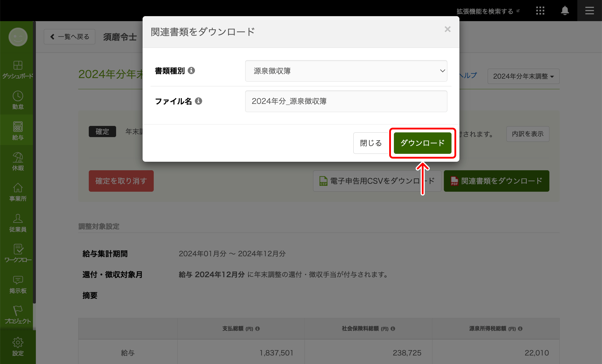Open the apps grid icon in top bar
Image resolution: width=602 pixels, height=364 pixels.
(x=540, y=11)
